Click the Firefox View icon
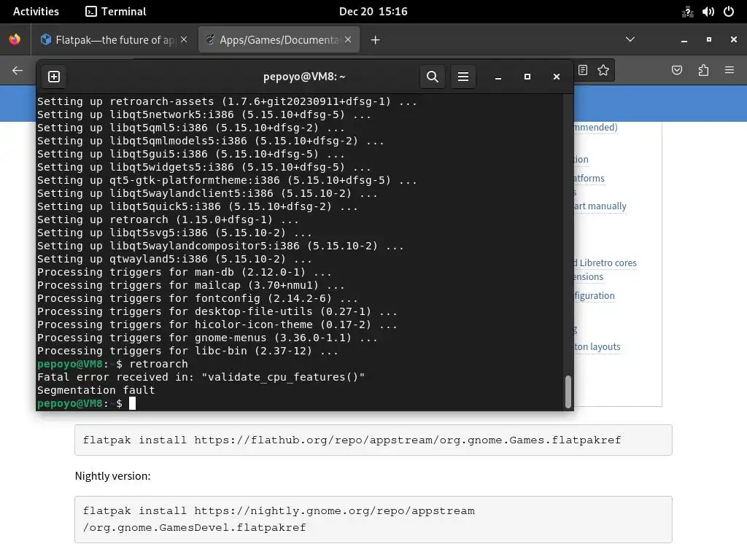The width and height of the screenshot is (747, 560). pos(15,39)
